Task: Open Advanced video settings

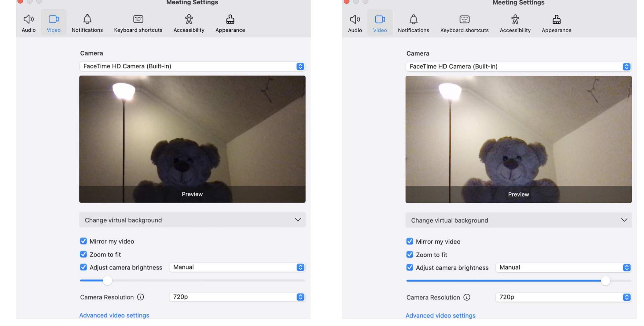Action: (x=114, y=315)
